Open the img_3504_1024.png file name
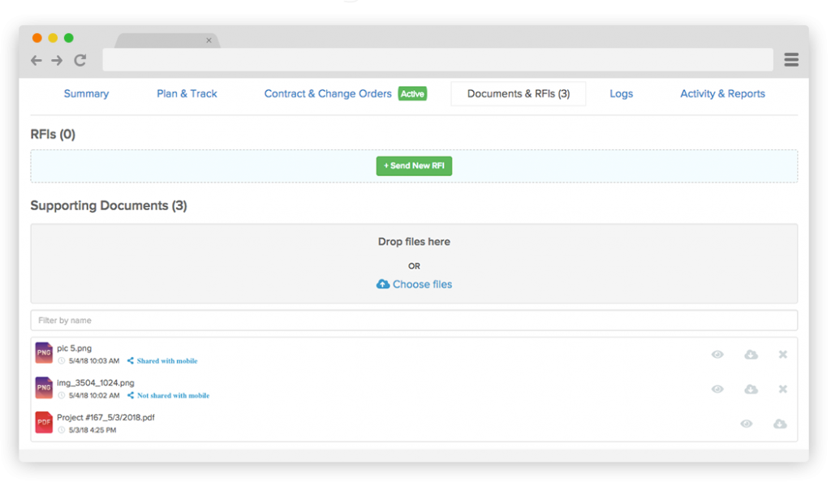831x504 pixels. [96, 382]
